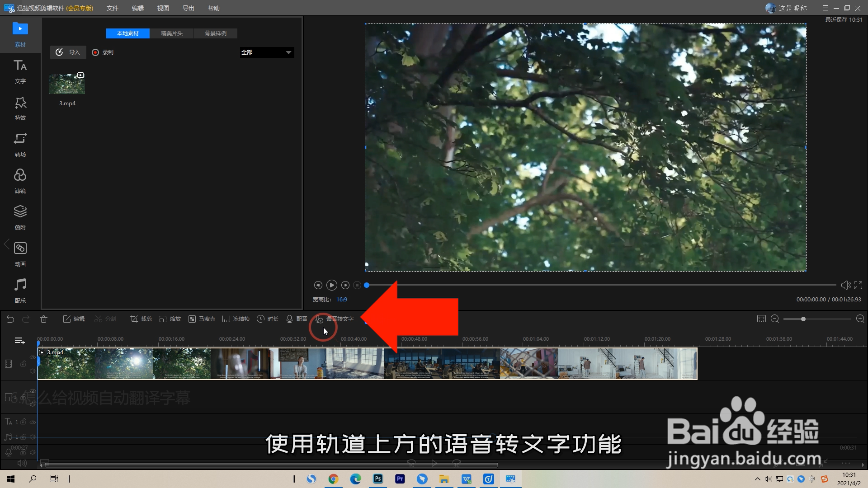The image size is (868, 488).
Task: Select the 裁剪 crop tool
Action: [141, 319]
